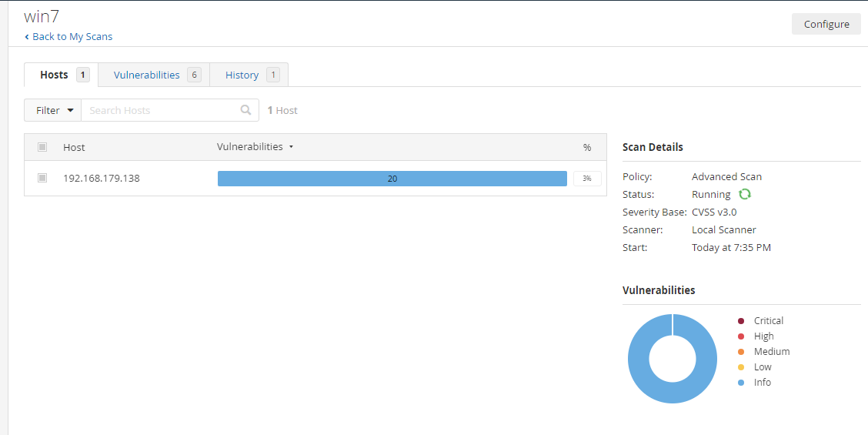
Task: Click the Info severity legend dot
Action: [741, 383]
